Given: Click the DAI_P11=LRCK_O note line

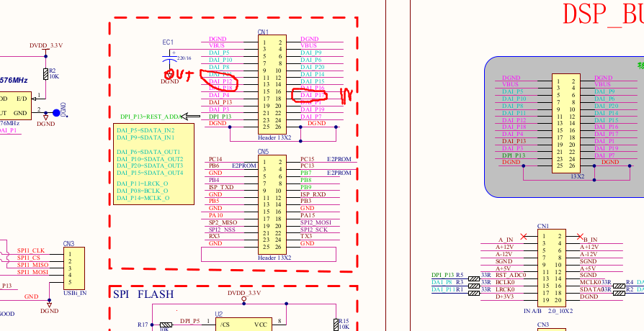Looking at the screenshot, I should point(142,183).
